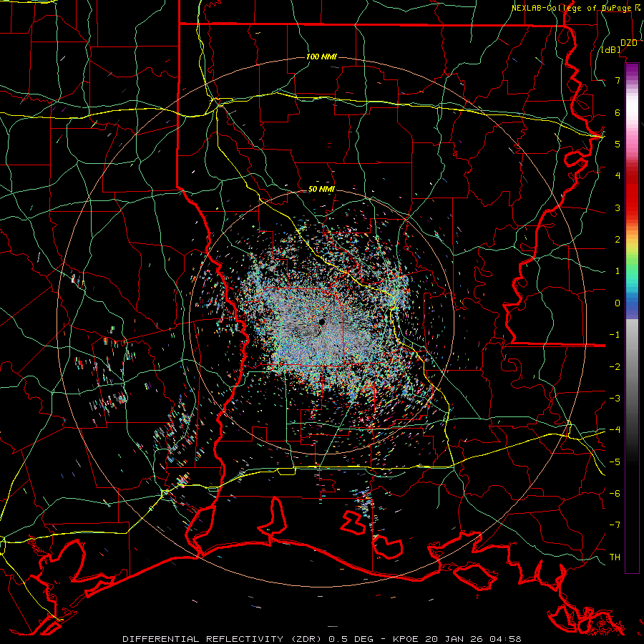Image resolution: width=644 pixels, height=644 pixels.
Task: Click the -3 dB label on the scale
Action: coord(615,398)
